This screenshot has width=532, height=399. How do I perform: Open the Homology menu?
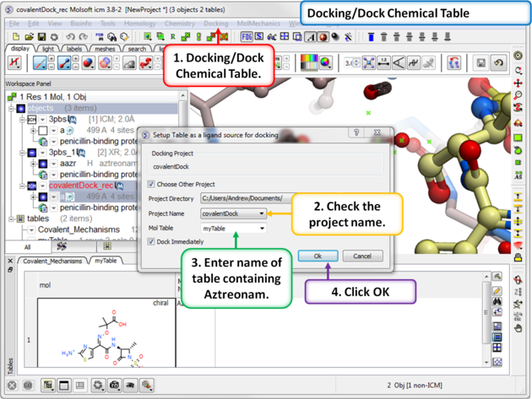(x=140, y=24)
